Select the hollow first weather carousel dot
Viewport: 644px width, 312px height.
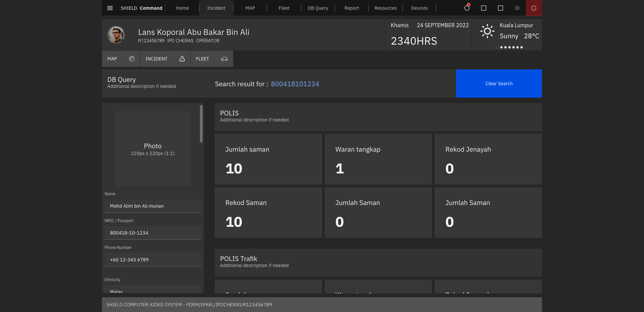(497, 47)
